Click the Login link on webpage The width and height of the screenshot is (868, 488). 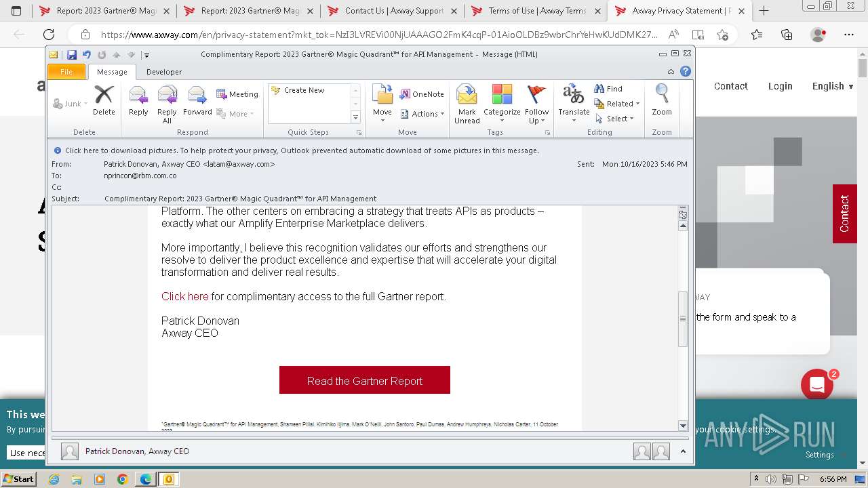tap(780, 86)
